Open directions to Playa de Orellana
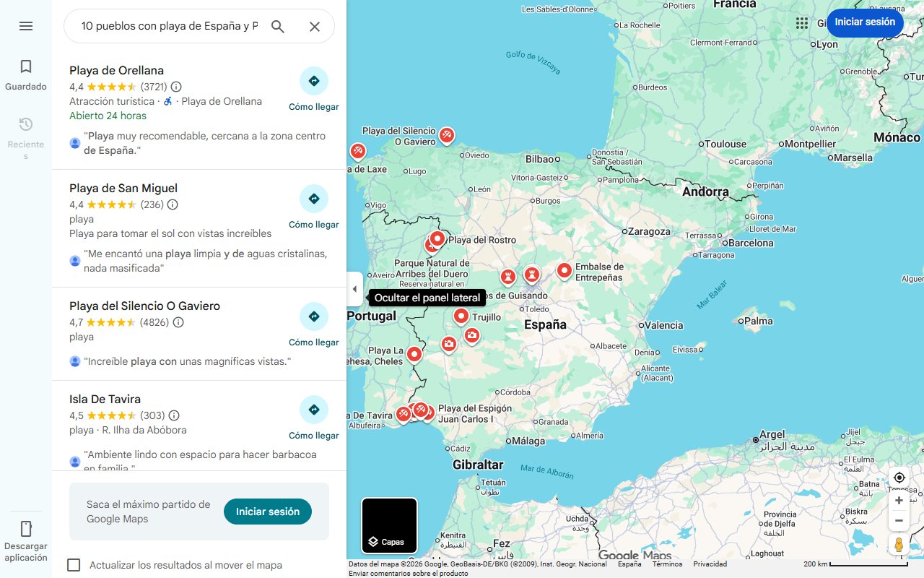Viewport: 924px width, 578px height. click(313, 80)
